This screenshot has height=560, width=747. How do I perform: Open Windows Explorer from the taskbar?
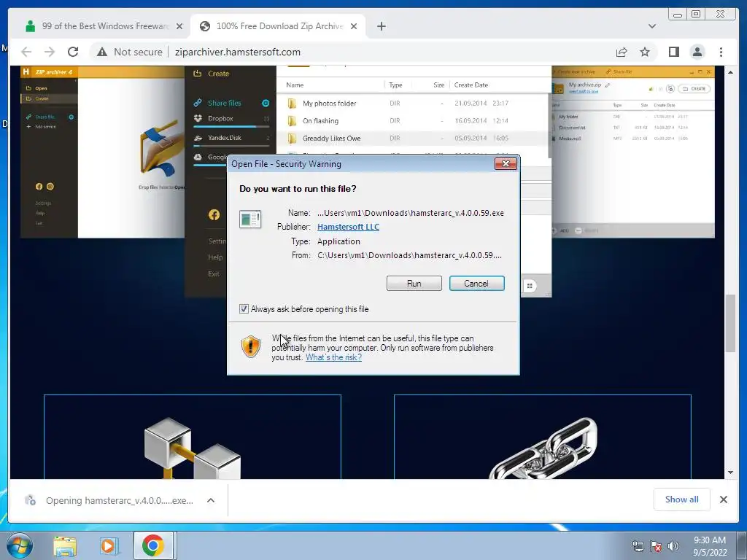[x=65, y=545]
